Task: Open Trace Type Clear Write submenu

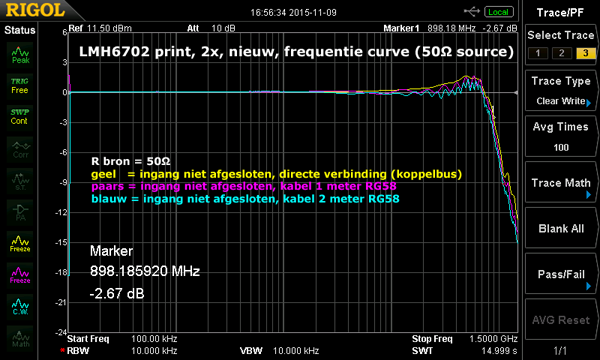Action: point(561,91)
